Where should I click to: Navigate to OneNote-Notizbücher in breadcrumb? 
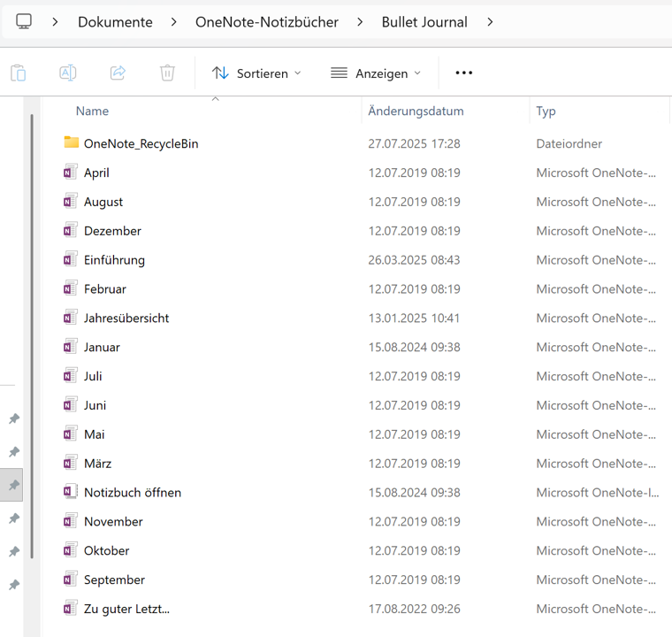coord(267,22)
